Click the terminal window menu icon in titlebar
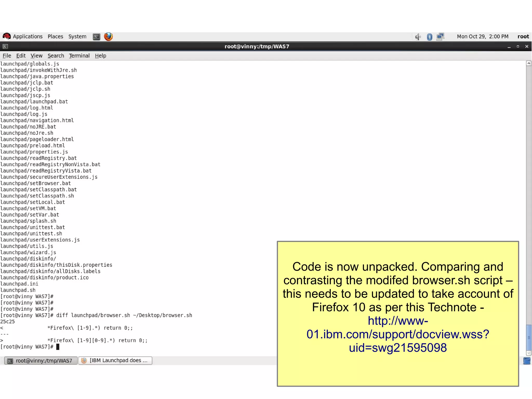 coord(5,47)
